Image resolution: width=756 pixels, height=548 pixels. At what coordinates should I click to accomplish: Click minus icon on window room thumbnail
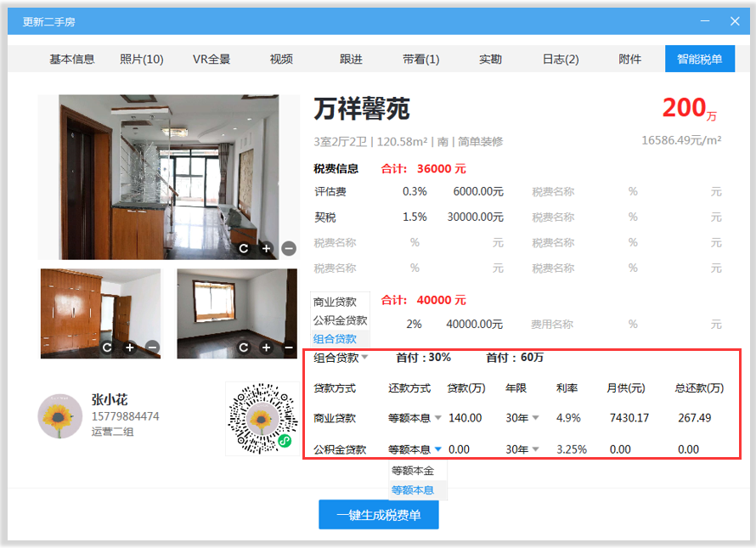(289, 347)
